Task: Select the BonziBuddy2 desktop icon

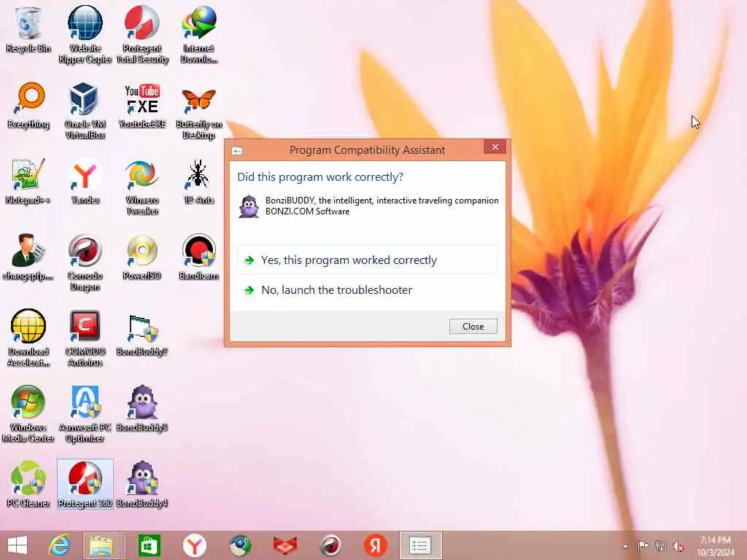Action: (142, 333)
